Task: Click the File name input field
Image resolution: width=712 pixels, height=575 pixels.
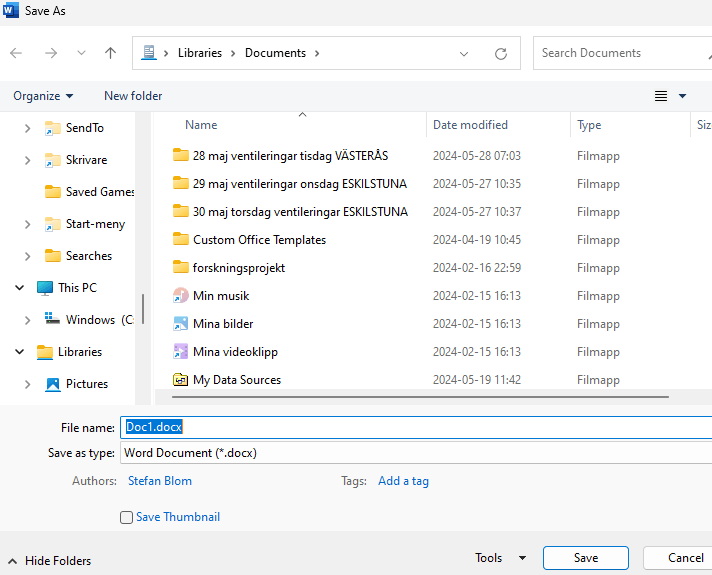Action: [x=416, y=427]
